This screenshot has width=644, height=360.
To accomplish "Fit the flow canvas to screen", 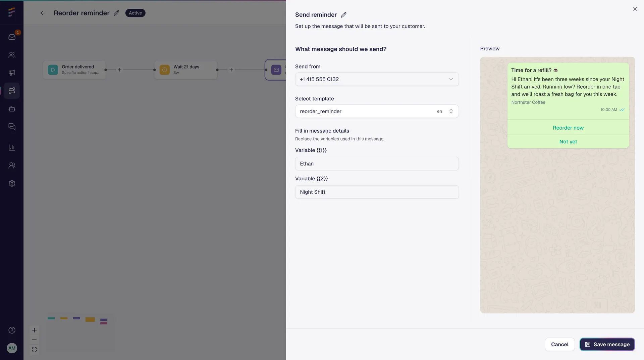I will (34, 350).
